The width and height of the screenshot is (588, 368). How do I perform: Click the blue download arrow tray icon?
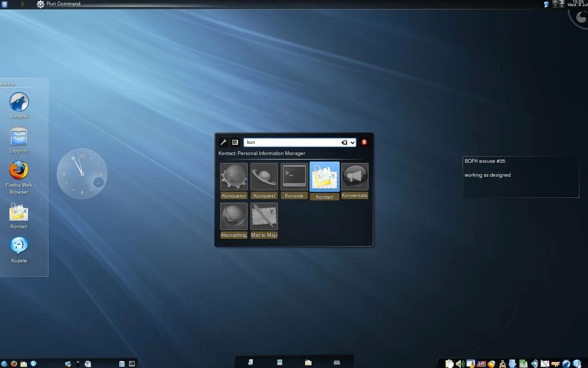513,364
